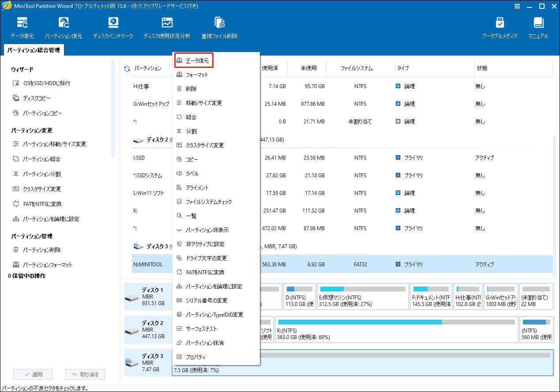Open 重複ファイル削除 tool

[220, 28]
